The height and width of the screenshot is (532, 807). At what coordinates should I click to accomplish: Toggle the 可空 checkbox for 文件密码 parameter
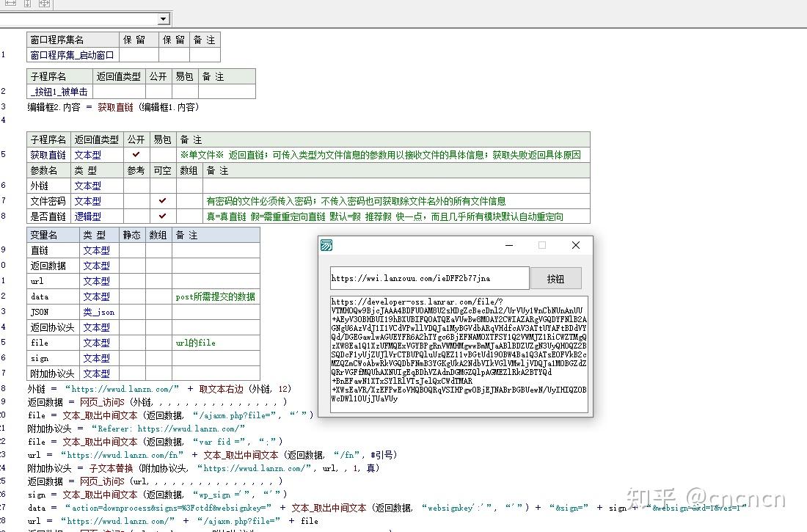coord(163,201)
